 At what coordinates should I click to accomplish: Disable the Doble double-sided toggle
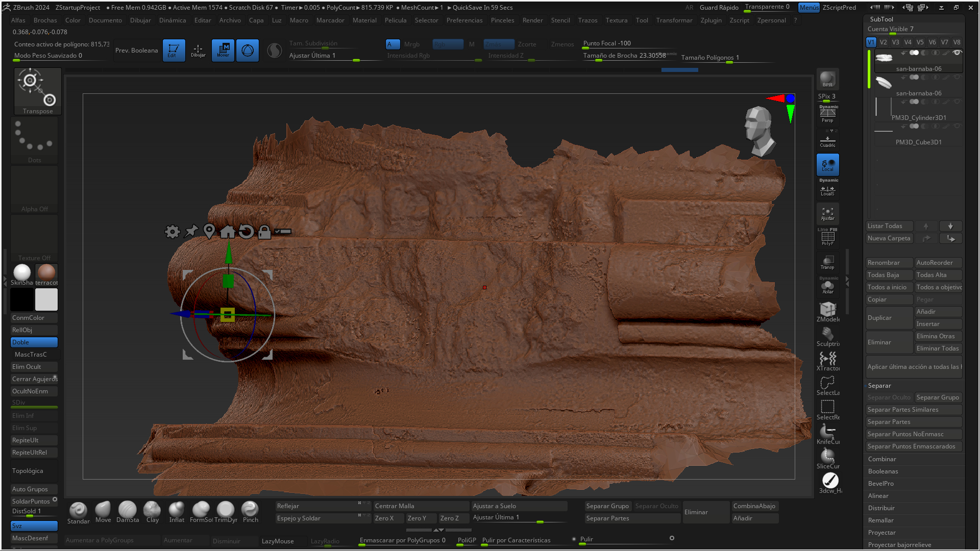(x=34, y=342)
